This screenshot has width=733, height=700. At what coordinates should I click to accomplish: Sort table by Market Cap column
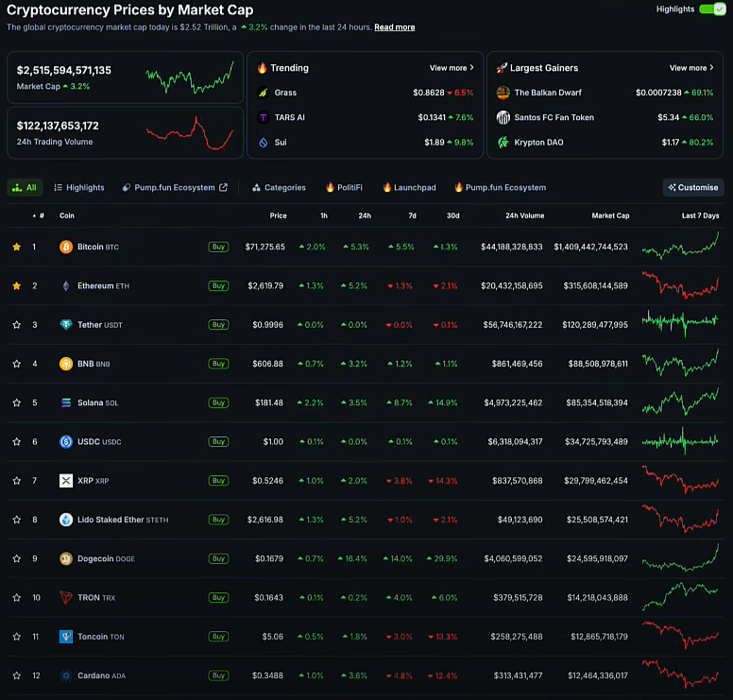[x=610, y=215]
